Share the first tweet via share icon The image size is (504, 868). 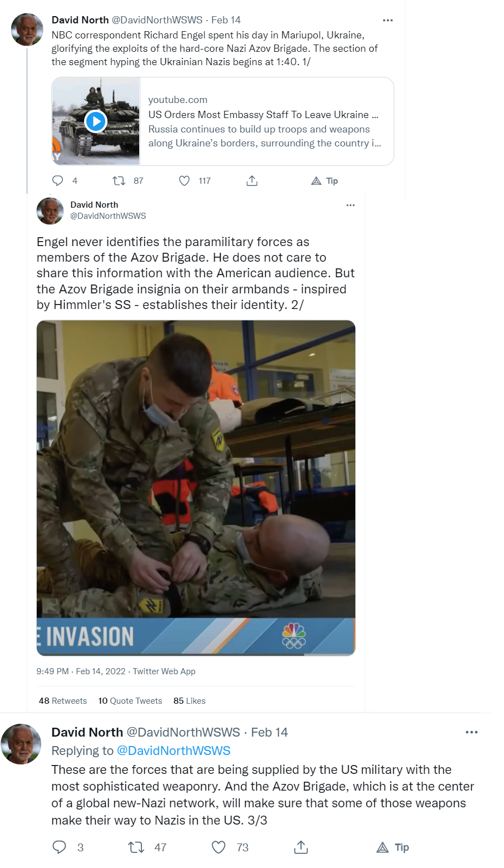(x=252, y=181)
